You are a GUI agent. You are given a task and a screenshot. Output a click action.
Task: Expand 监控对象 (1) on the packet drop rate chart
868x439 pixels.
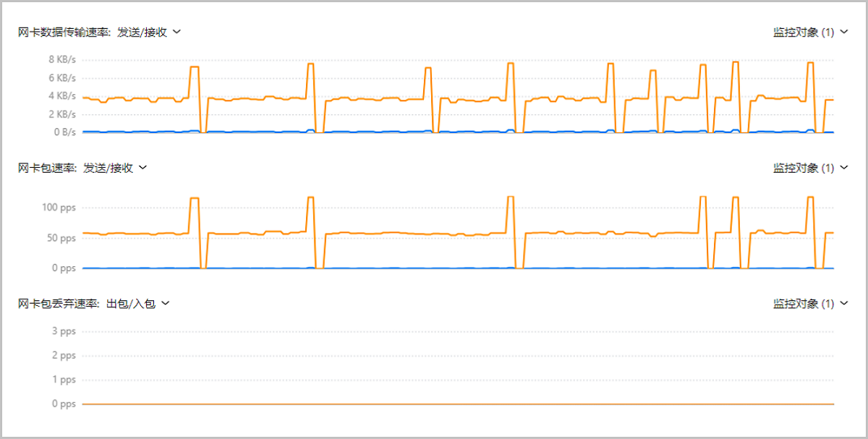804,303
